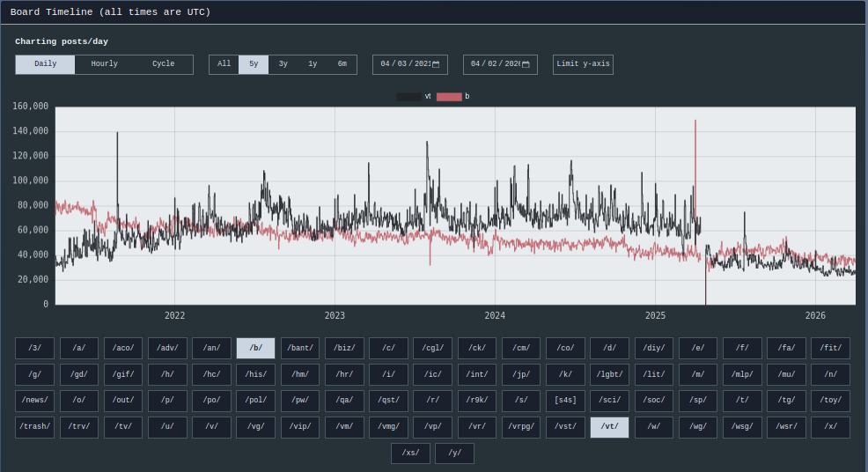The height and width of the screenshot is (472, 868).
Task: Open the end date calendar picker icon
Action: [x=526, y=64]
